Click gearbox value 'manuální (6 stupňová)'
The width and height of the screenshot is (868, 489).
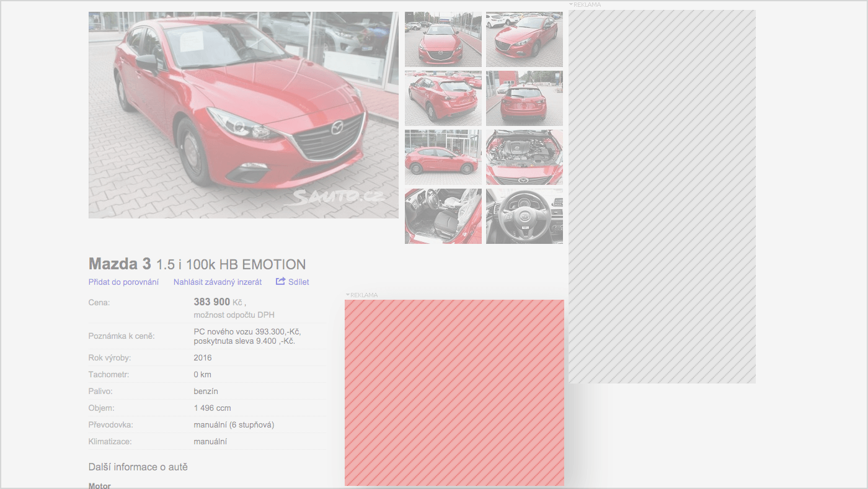234,424
